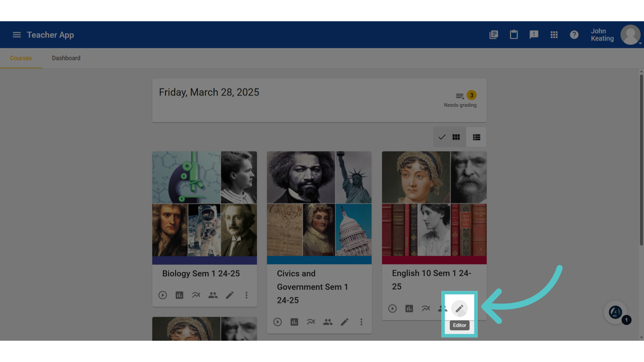The height and width of the screenshot is (362, 644).
Task: Open the Civics and Government course thumbnail
Action: pyautogui.click(x=319, y=204)
